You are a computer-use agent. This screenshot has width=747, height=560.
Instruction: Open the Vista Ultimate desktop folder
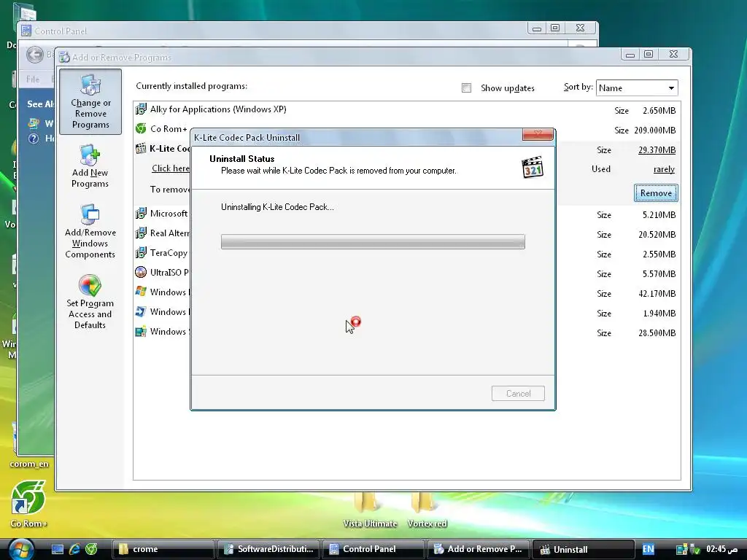tap(370, 510)
